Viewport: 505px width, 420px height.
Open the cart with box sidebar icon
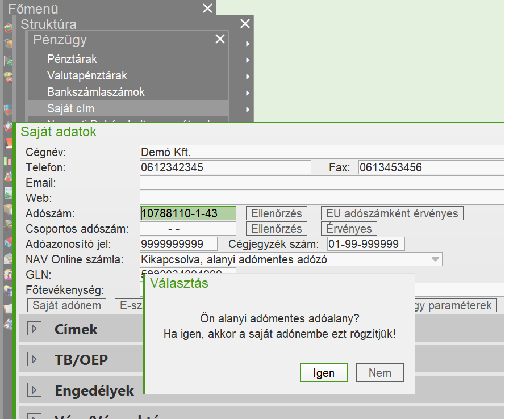(x=9, y=44)
